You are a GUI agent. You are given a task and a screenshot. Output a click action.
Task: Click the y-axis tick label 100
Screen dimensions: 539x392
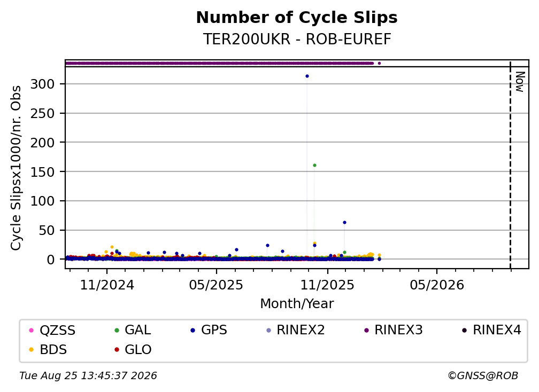point(43,201)
